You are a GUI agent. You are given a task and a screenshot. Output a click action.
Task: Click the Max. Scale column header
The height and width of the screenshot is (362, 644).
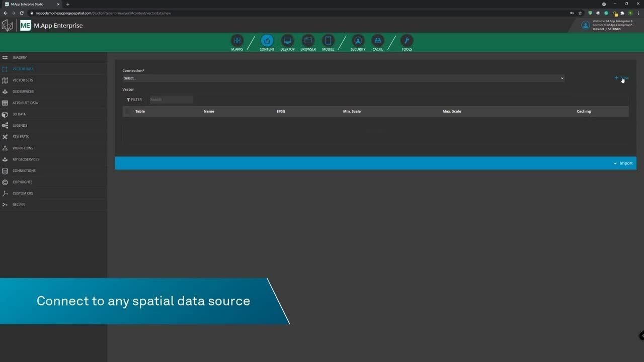point(452,111)
